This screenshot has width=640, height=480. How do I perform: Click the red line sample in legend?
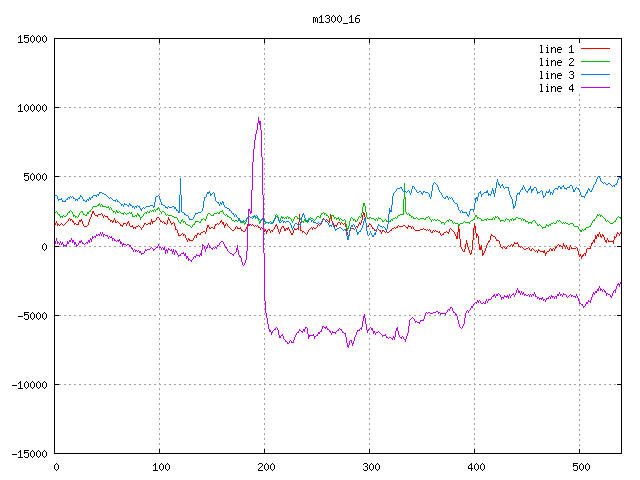596,49
